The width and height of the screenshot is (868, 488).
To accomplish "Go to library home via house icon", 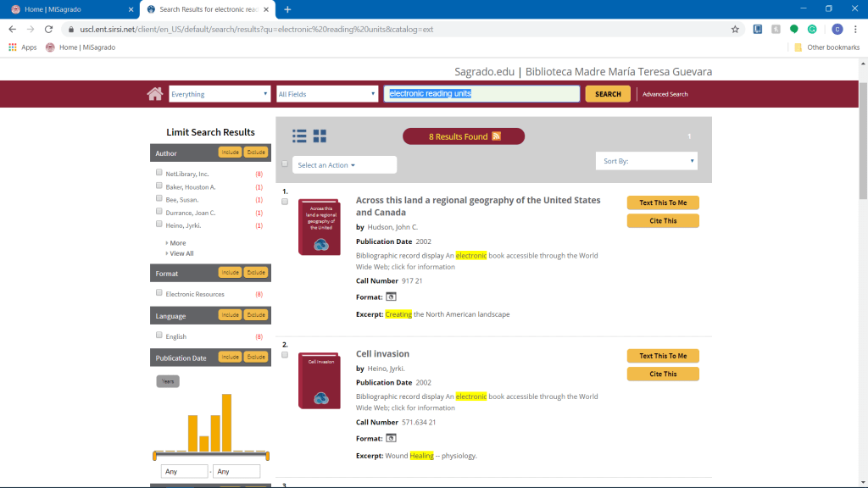I will tap(154, 94).
